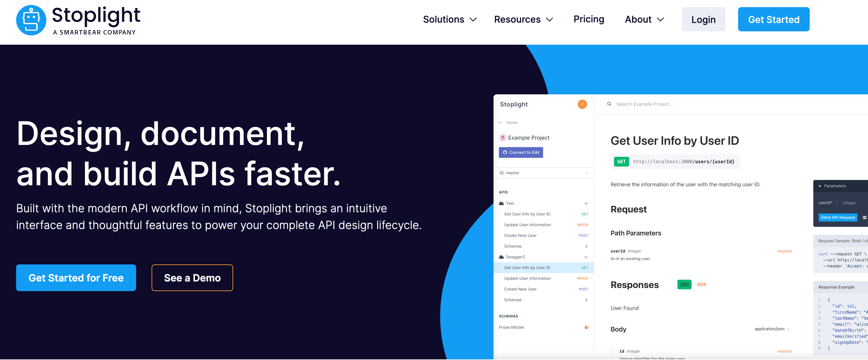The width and height of the screenshot is (868, 360).
Task: Select the 404 response tab
Action: [701, 284]
